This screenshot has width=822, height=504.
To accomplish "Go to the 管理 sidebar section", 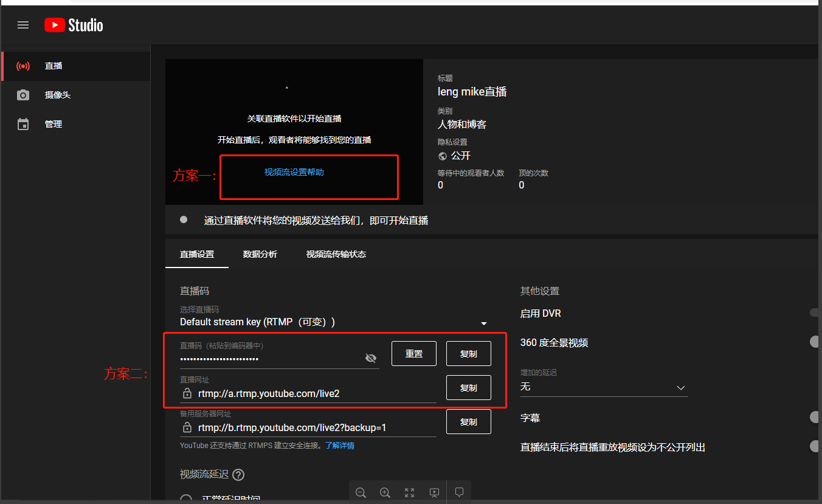I will tap(75, 125).
